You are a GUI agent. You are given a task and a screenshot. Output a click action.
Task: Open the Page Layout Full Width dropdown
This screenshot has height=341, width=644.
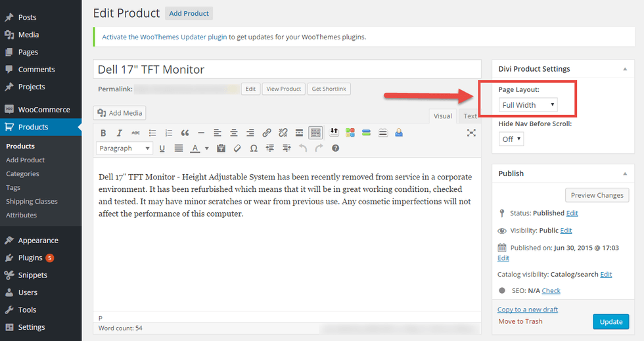[528, 104]
